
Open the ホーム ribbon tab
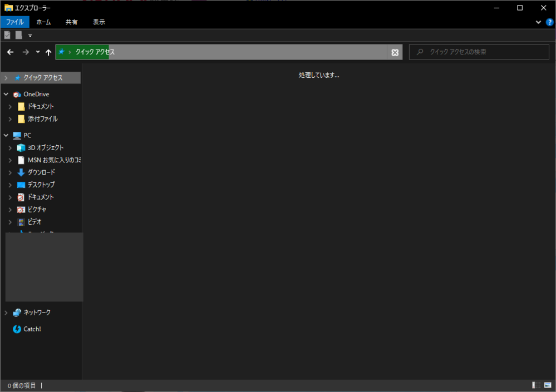(x=43, y=22)
